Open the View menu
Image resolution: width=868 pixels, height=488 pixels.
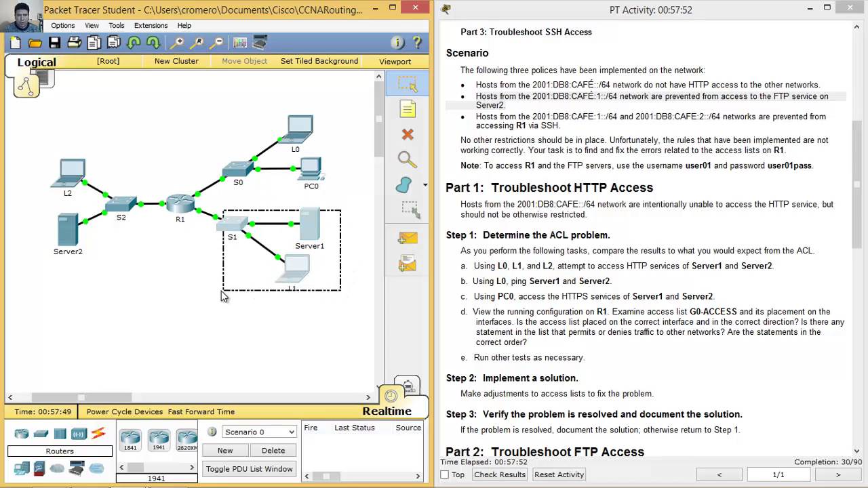pos(92,25)
